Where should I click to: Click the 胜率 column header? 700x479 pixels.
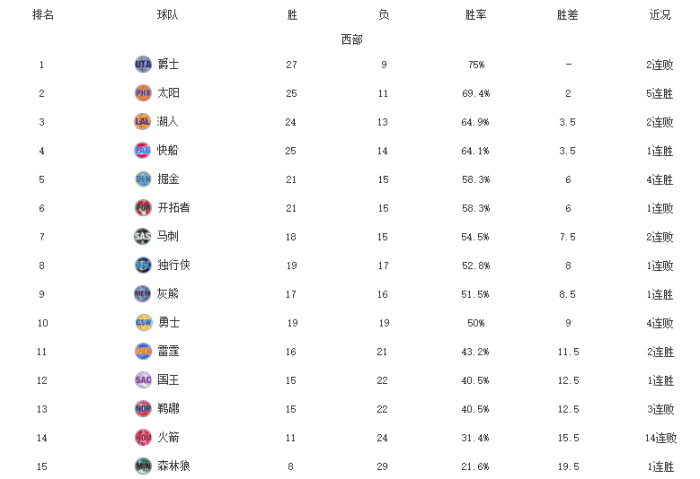click(x=476, y=15)
